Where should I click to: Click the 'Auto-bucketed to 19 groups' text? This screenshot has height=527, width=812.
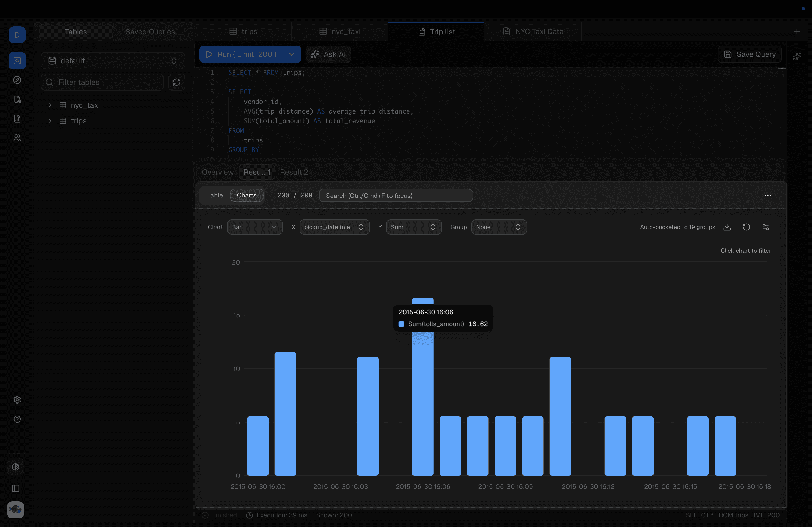tap(677, 227)
